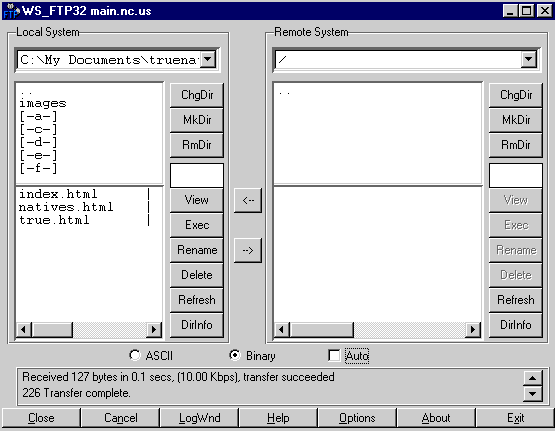Open the About dialog
The height and width of the screenshot is (431, 555).
[x=436, y=418]
